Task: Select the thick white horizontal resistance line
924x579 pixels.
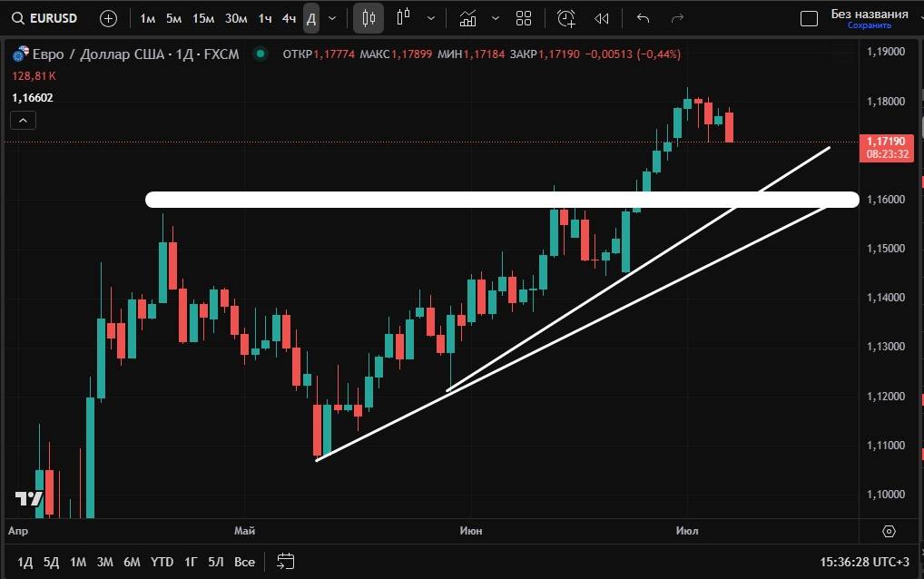Action: coord(502,199)
